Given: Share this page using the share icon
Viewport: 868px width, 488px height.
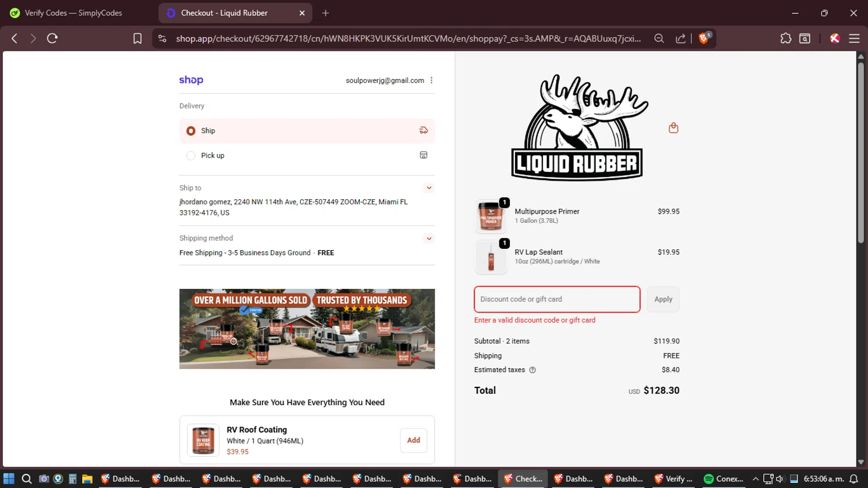Looking at the screenshot, I should pyautogui.click(x=681, y=38).
